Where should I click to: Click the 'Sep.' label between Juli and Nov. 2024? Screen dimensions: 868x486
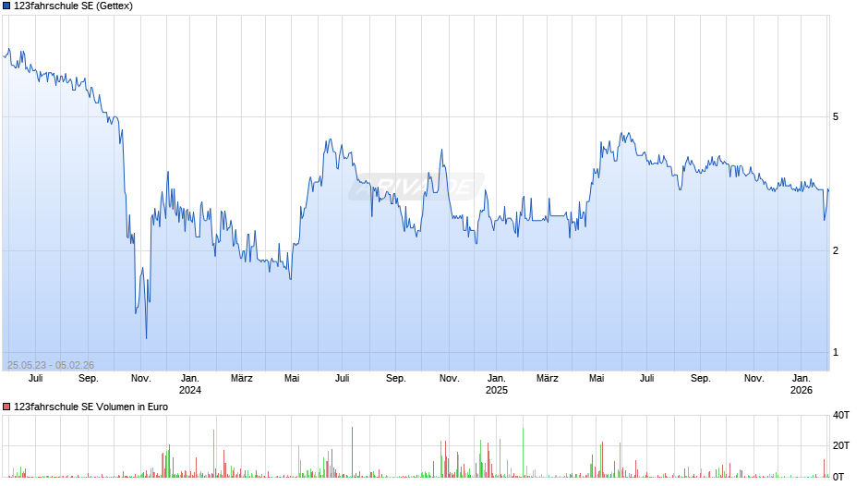[x=395, y=378]
